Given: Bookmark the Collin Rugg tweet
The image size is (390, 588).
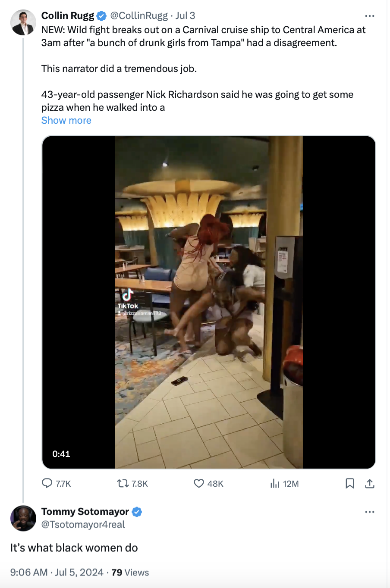Looking at the screenshot, I should click(350, 483).
